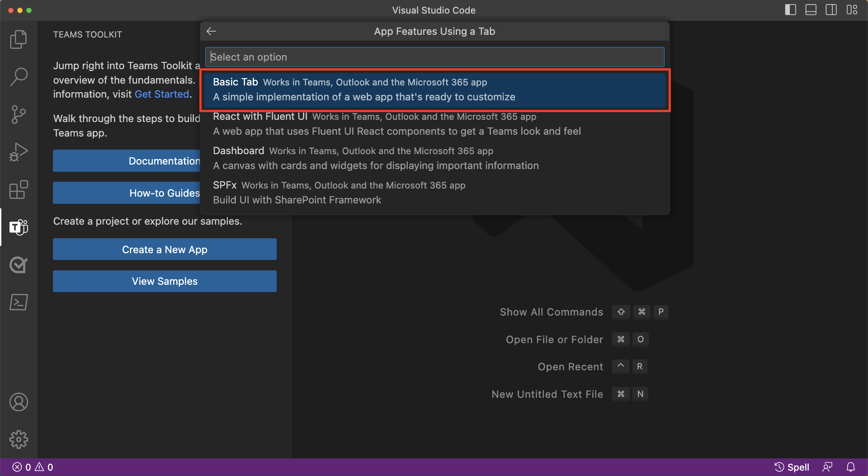Toggle Secondary Side Bar layout icon

click(831, 10)
